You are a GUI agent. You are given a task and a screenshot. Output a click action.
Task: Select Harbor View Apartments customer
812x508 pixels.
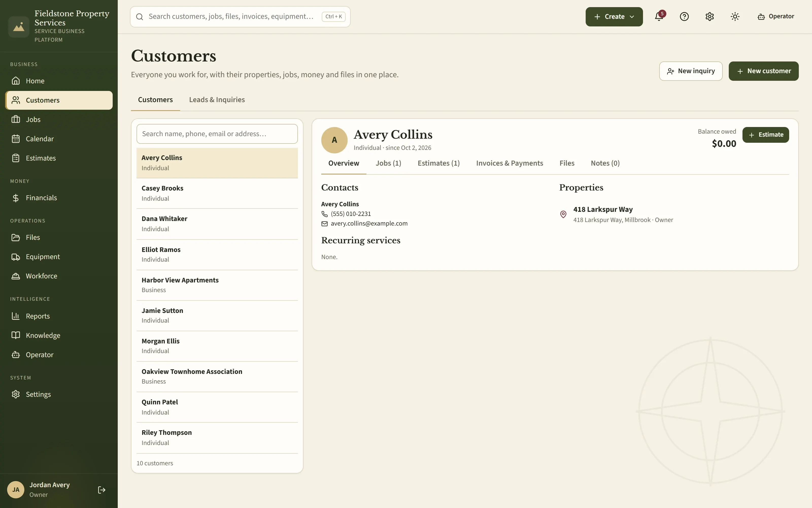click(217, 285)
